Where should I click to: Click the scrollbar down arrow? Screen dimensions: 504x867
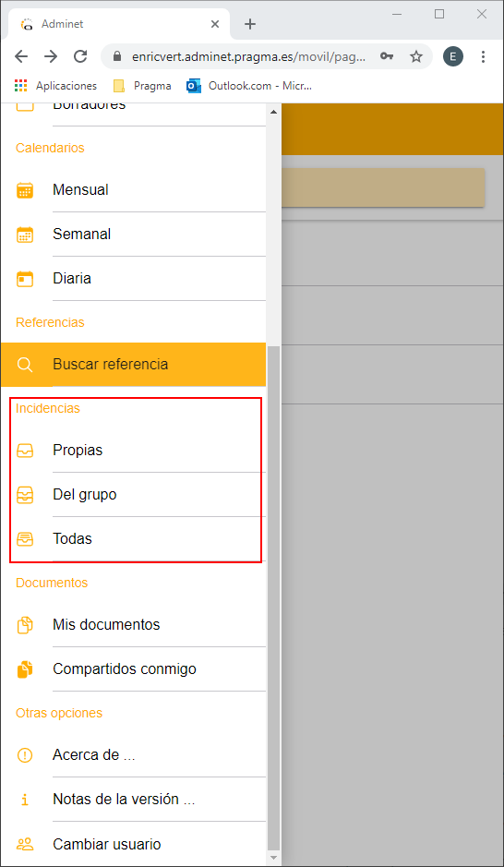[273, 858]
